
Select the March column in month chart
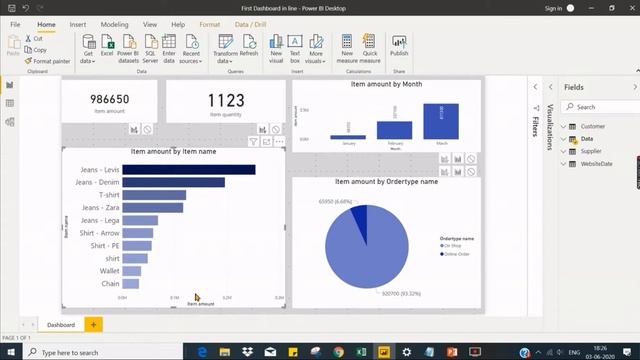441,121
